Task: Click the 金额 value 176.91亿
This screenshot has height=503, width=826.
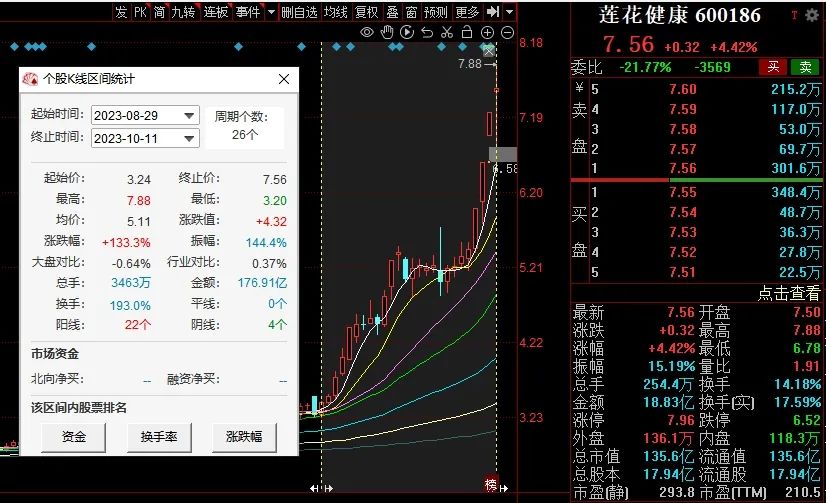Action: point(262,283)
